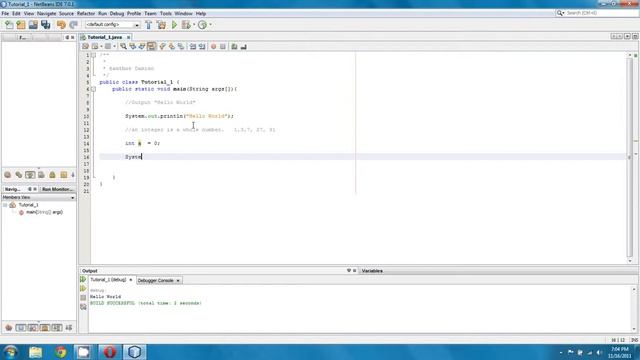Click the Output window minimize arrow
This screenshot has height=360, width=640.
click(349, 271)
